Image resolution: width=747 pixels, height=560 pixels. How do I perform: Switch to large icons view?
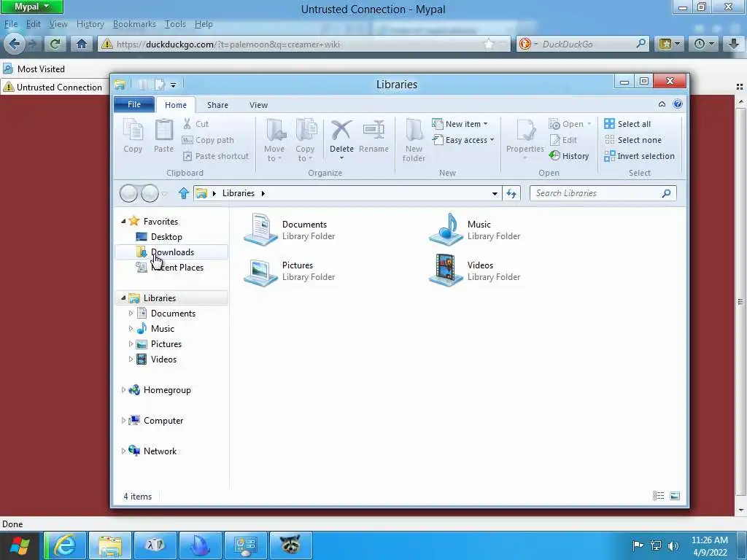675,496
